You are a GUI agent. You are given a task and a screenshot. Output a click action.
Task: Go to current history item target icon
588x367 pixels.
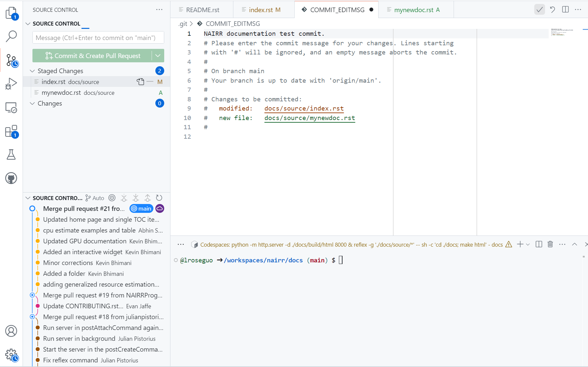click(112, 198)
